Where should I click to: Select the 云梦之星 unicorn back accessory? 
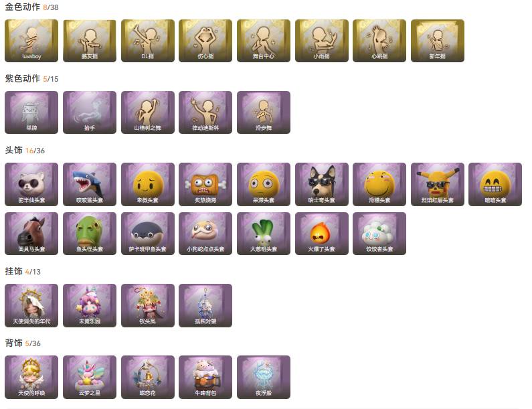(90, 377)
